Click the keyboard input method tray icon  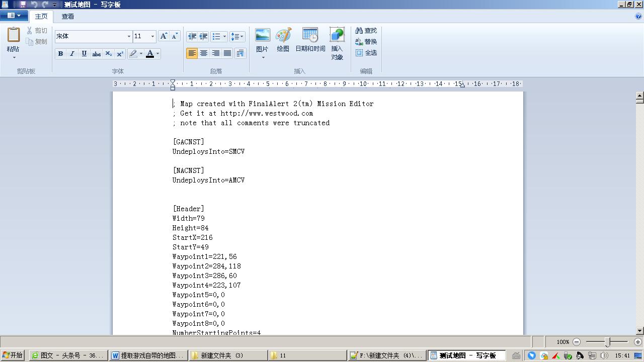pos(516,355)
